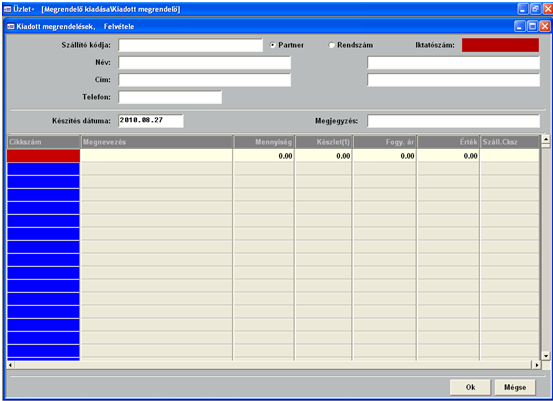
Task: Click the red Iktatószám field
Action: (x=500, y=45)
